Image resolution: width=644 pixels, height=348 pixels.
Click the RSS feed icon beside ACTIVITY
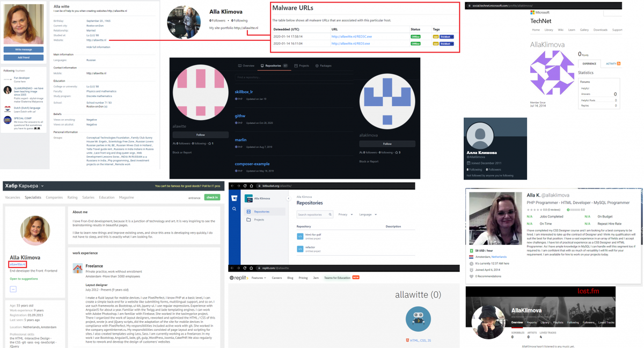click(x=619, y=64)
